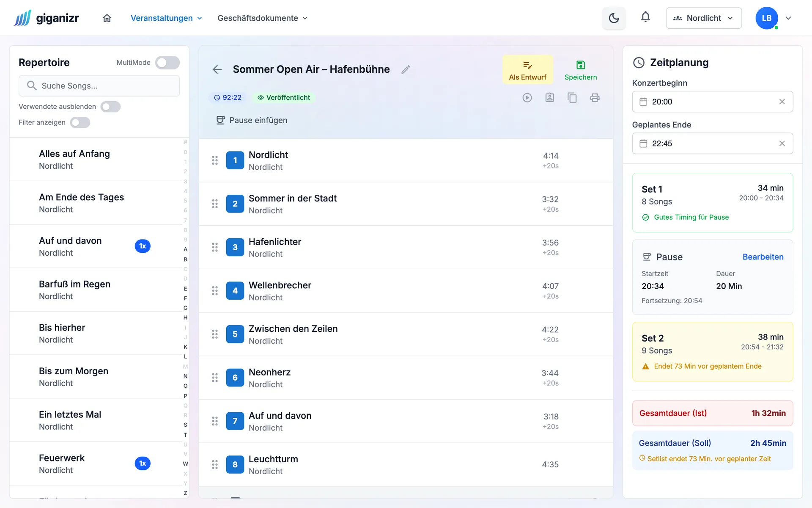Toggle Verwendete ausblenden switch
Image resolution: width=812 pixels, height=508 pixels.
[110, 107]
